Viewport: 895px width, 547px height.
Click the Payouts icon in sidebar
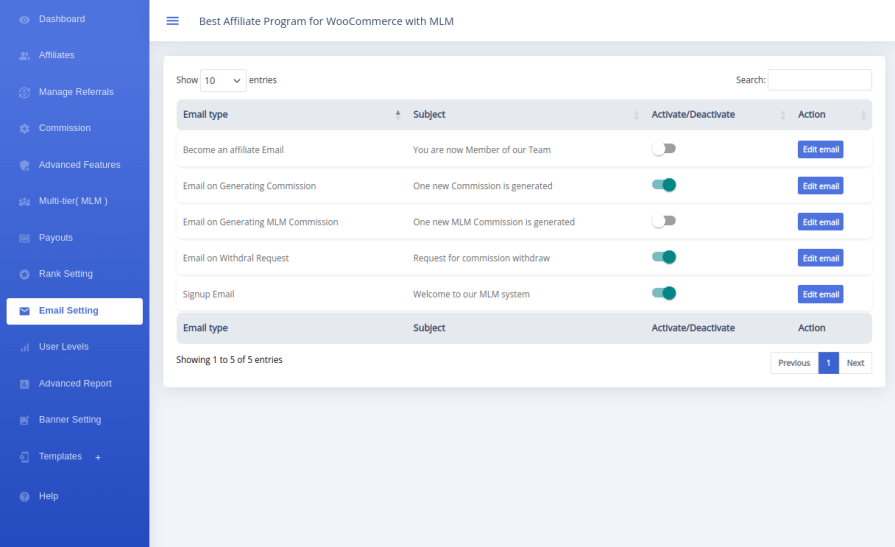pos(25,238)
